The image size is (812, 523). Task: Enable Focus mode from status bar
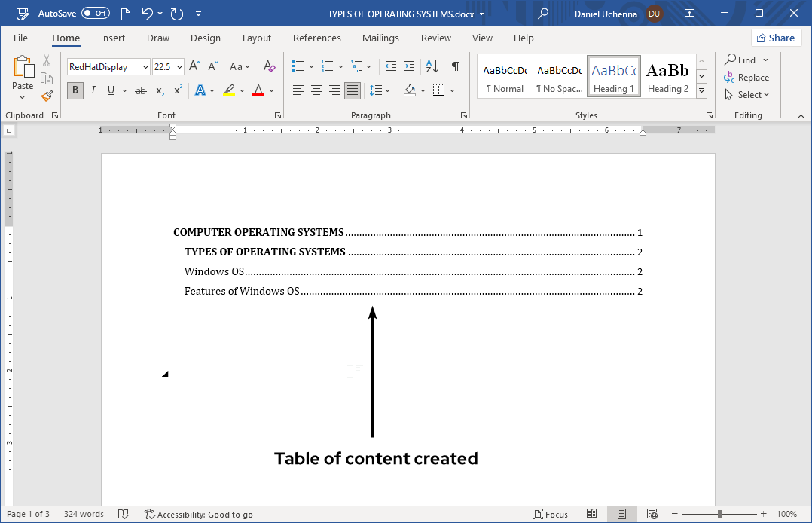(550, 514)
